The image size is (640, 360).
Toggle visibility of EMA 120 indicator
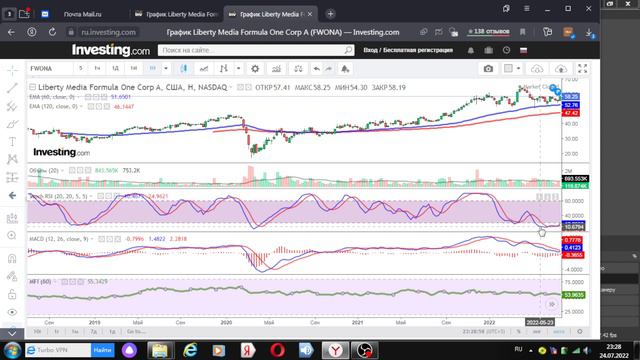(91, 107)
